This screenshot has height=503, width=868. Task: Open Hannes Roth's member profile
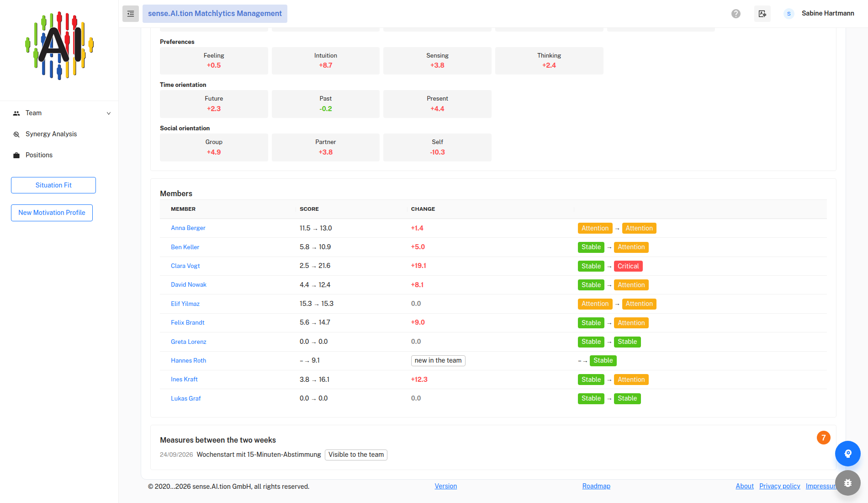(x=189, y=360)
